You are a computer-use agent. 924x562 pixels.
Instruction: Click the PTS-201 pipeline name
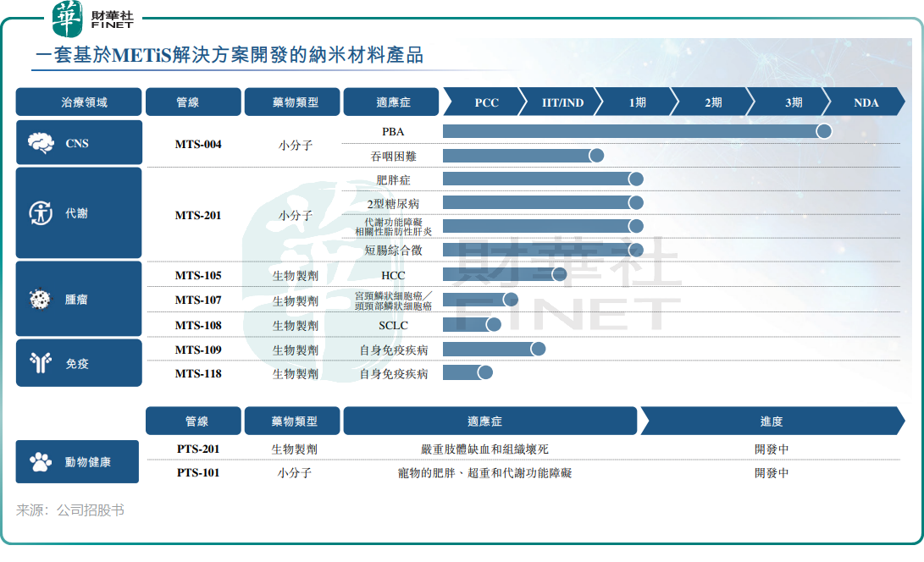click(198, 449)
